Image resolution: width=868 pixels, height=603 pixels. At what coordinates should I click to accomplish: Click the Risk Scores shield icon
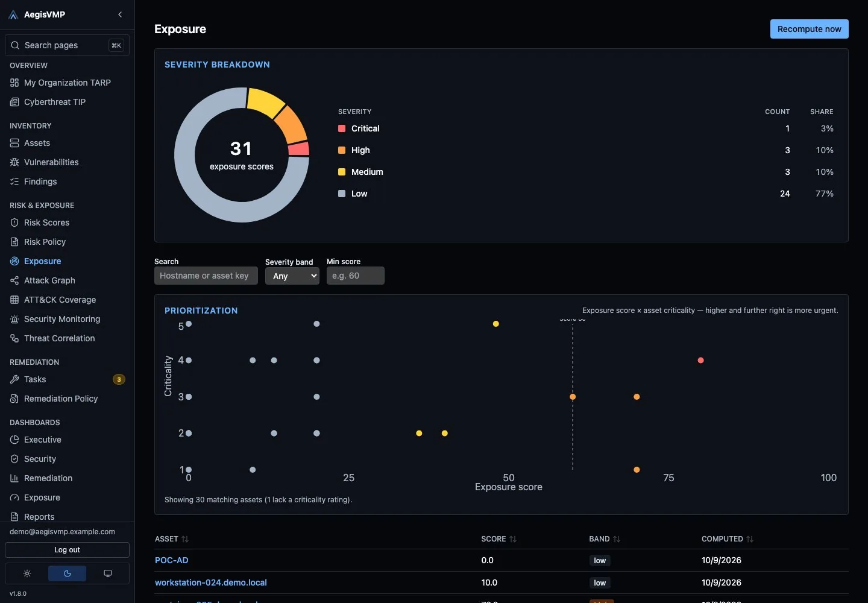pyautogui.click(x=14, y=223)
